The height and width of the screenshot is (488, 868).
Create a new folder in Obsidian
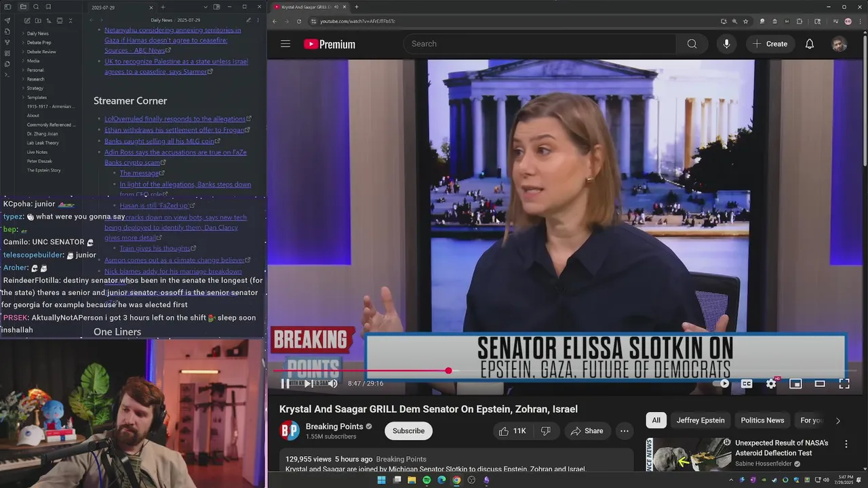[38, 21]
